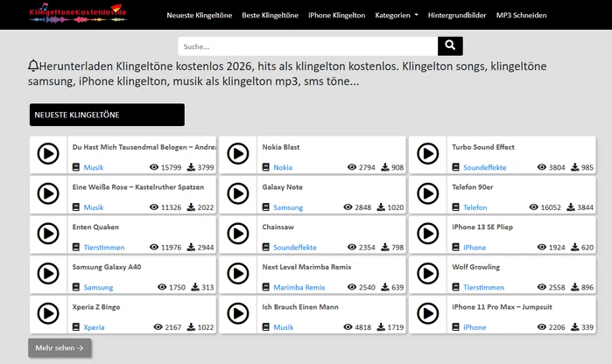Open the Enten Quaken ringtone title

tap(95, 227)
